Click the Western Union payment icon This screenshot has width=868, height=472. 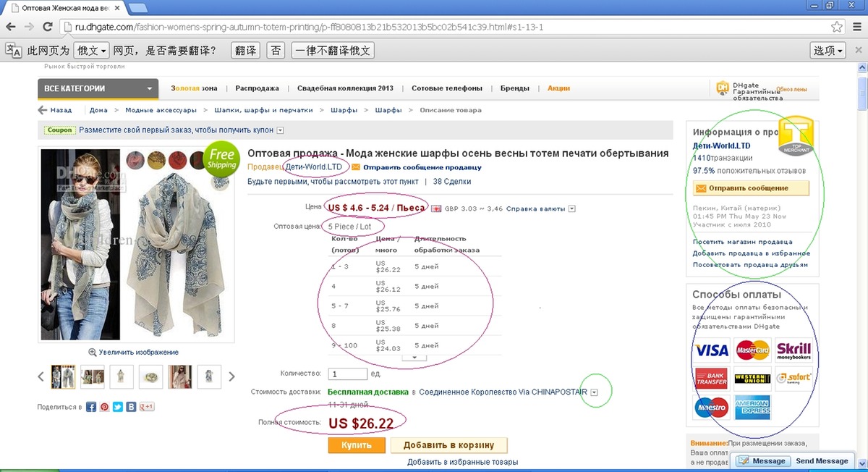click(752, 379)
